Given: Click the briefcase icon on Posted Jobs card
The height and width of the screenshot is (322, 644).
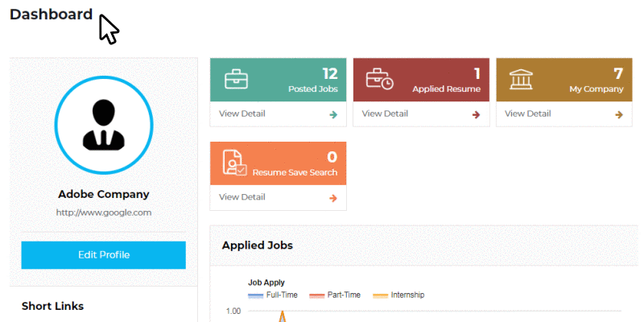Looking at the screenshot, I should 236,79.
